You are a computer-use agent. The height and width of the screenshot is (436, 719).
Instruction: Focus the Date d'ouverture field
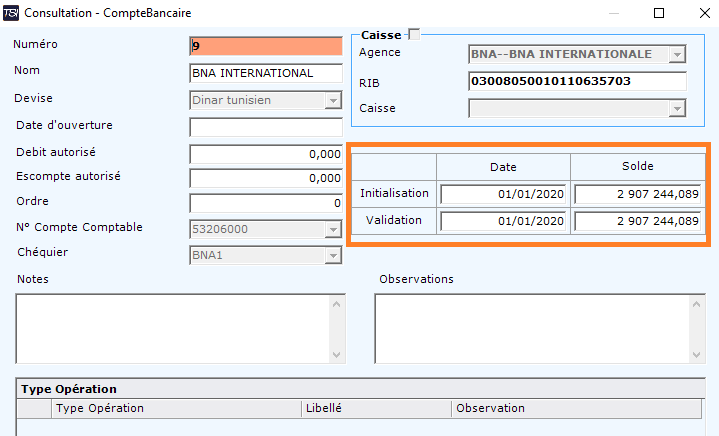[266, 127]
